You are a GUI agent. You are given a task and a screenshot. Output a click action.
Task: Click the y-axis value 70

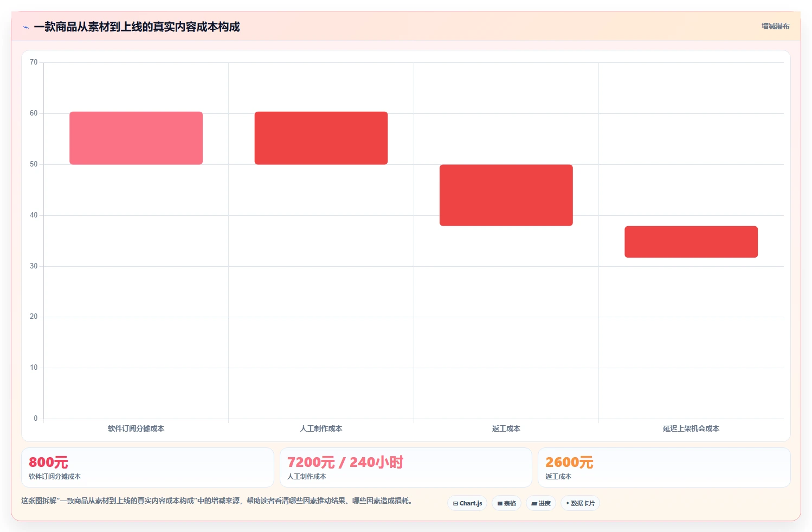(x=34, y=62)
